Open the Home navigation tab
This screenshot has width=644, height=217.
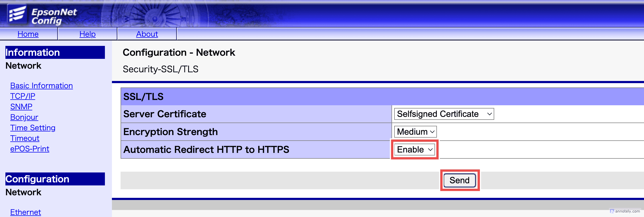[28, 34]
